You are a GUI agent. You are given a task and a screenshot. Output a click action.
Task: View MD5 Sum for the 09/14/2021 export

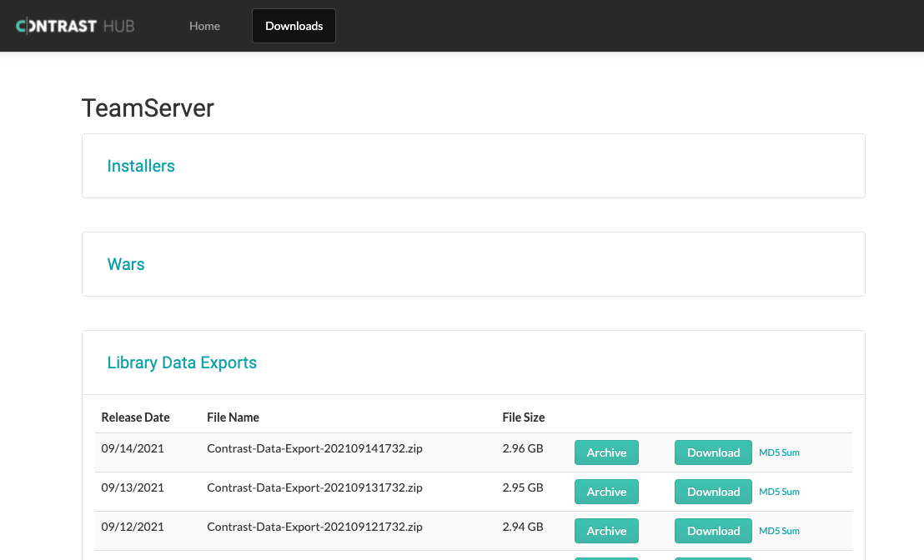click(779, 452)
